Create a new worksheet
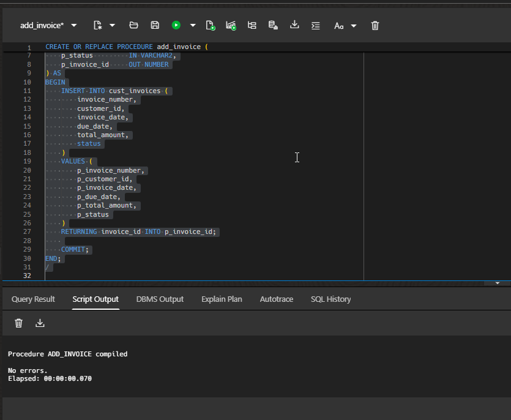This screenshot has width=511, height=420. click(98, 25)
